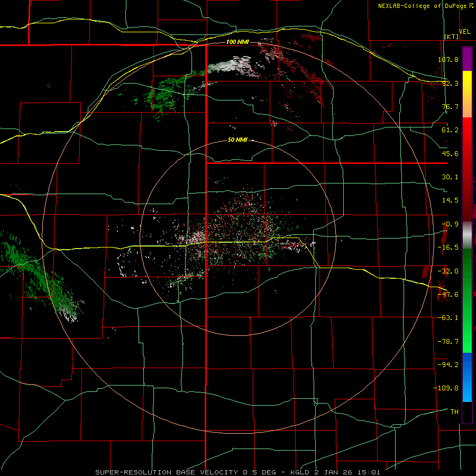476x476 pixels.
Task: Click the [KT] units label
Action: click(452, 36)
